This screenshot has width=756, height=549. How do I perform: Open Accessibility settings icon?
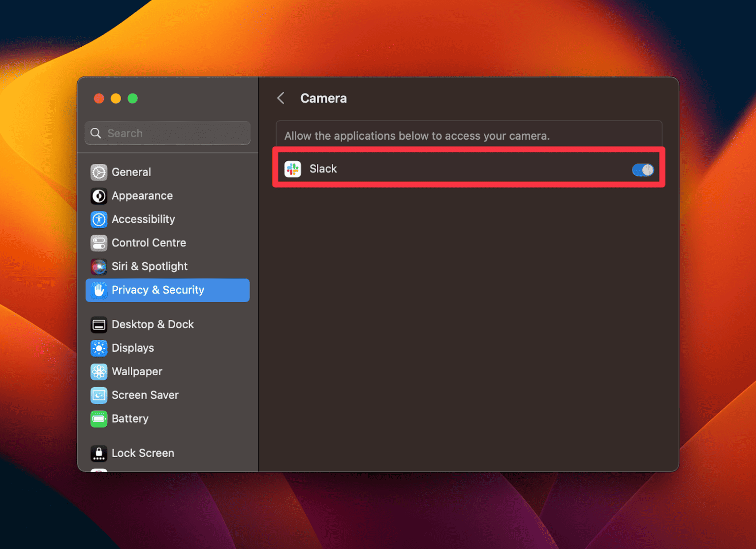click(x=99, y=219)
